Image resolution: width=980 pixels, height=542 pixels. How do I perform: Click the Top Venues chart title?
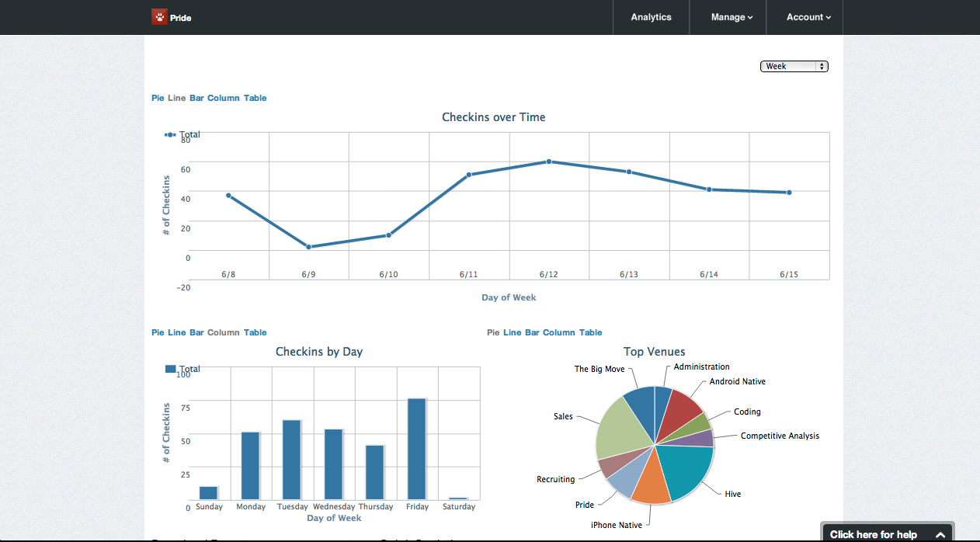(655, 352)
